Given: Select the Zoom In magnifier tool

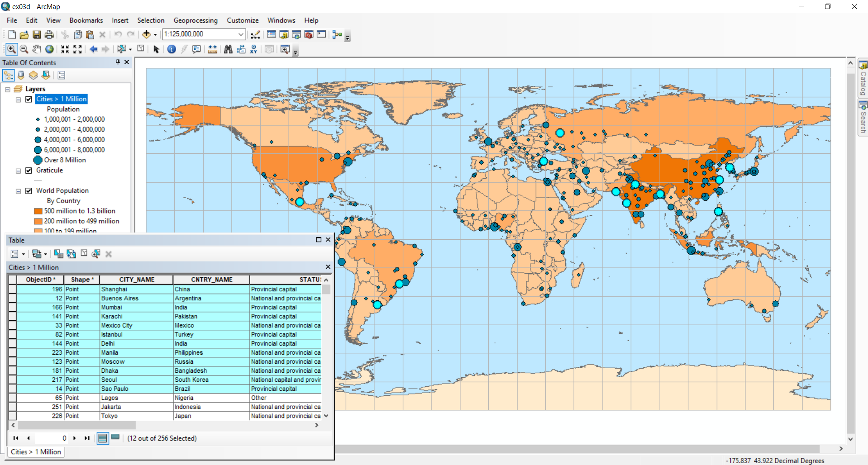Looking at the screenshot, I should pyautogui.click(x=11, y=49).
